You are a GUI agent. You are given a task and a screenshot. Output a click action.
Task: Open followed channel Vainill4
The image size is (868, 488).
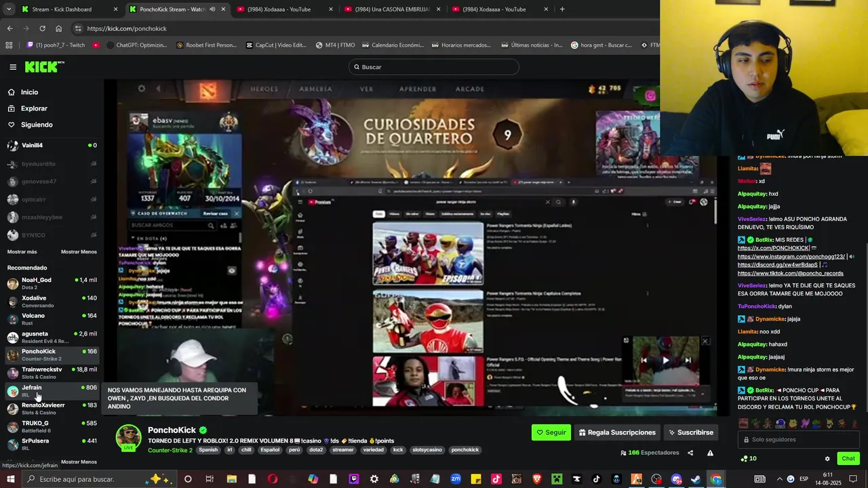[52, 145]
